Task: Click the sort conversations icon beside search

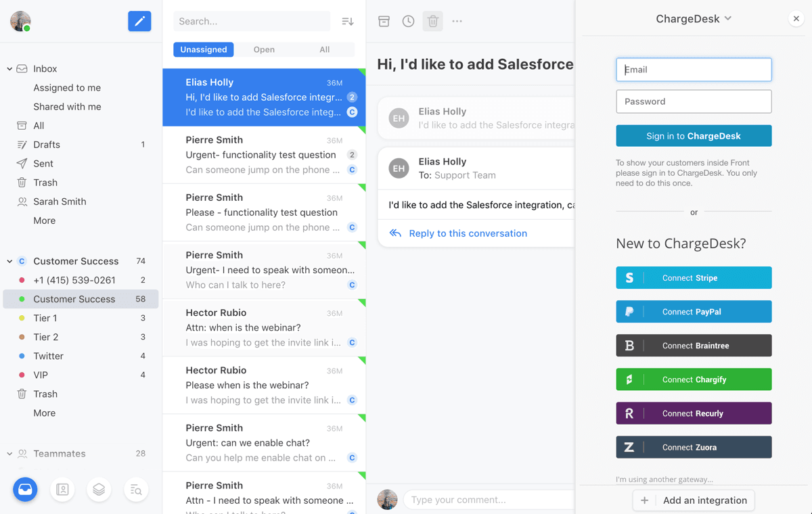Action: [x=347, y=21]
